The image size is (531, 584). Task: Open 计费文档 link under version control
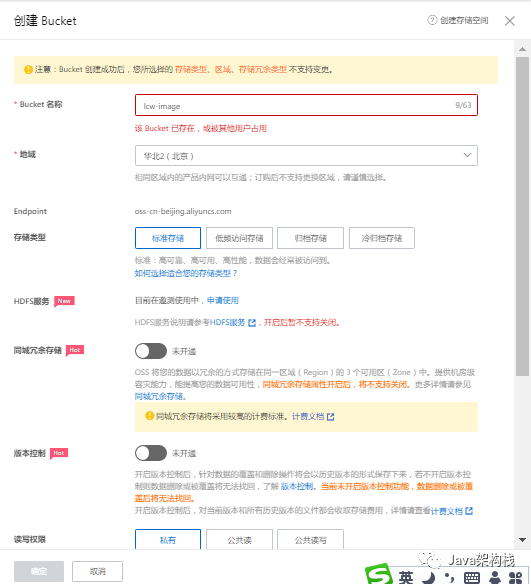pos(446,511)
